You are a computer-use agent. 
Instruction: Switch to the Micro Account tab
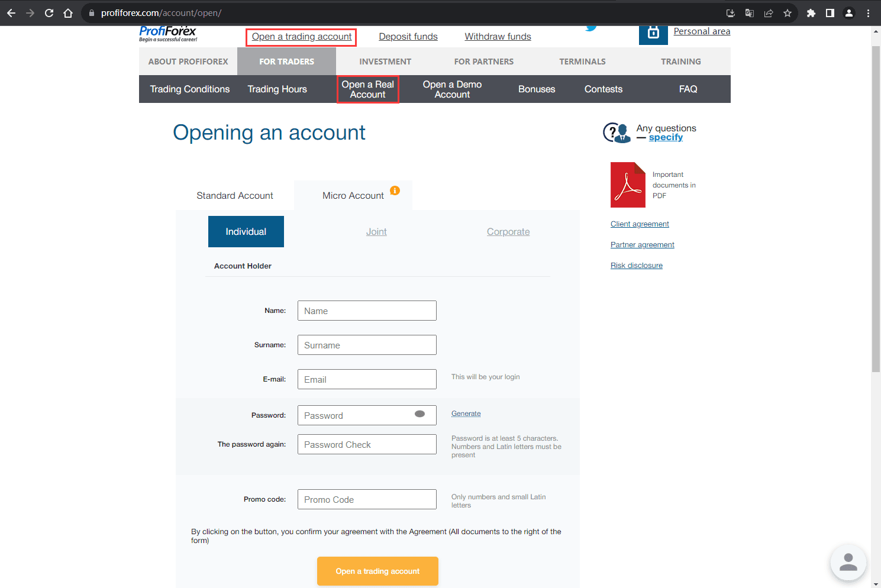353,196
